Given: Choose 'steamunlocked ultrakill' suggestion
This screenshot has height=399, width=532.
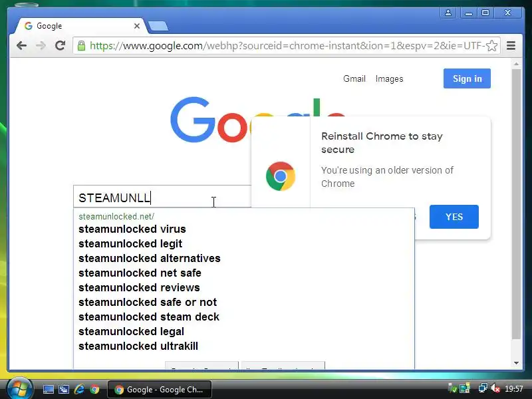Looking at the screenshot, I should pos(138,346).
